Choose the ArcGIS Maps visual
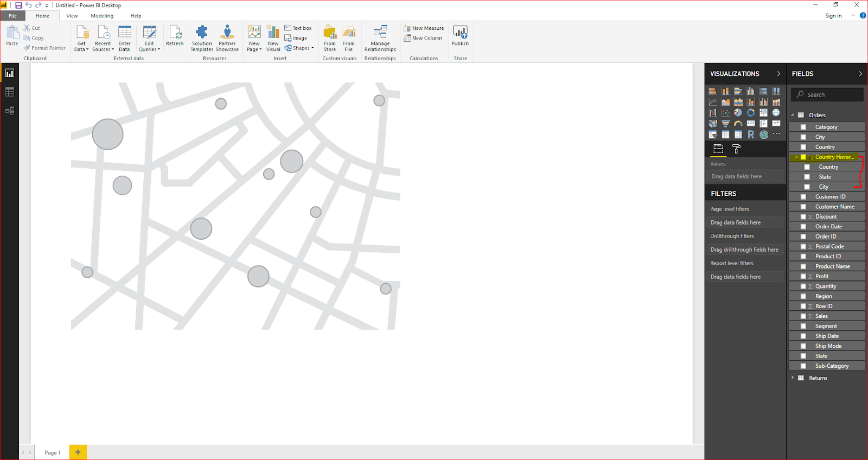868x460 pixels. tap(763, 134)
